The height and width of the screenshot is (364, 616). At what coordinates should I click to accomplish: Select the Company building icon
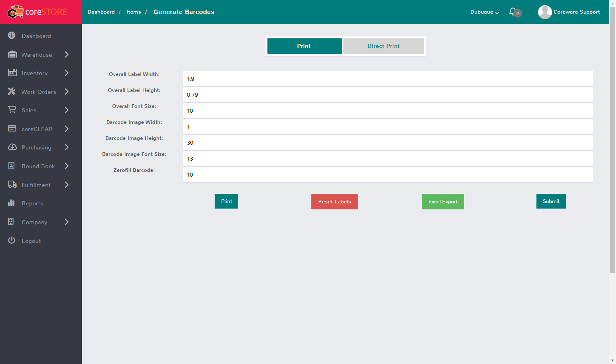click(x=11, y=221)
